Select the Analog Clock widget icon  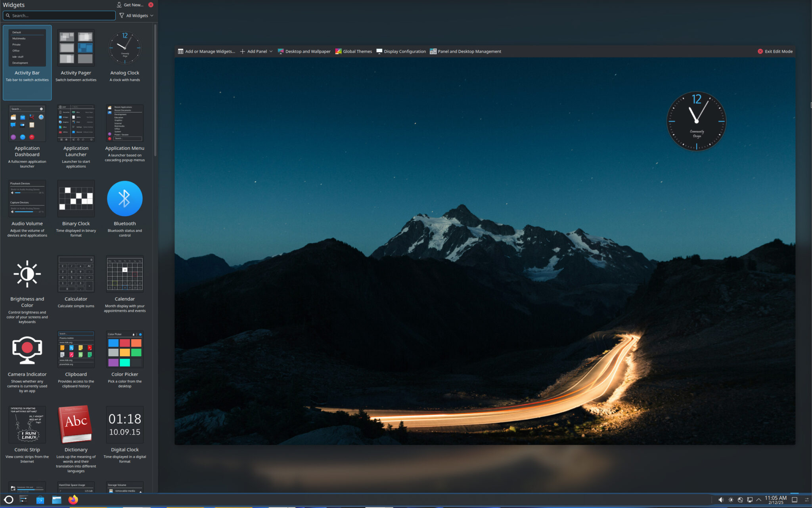(124, 48)
